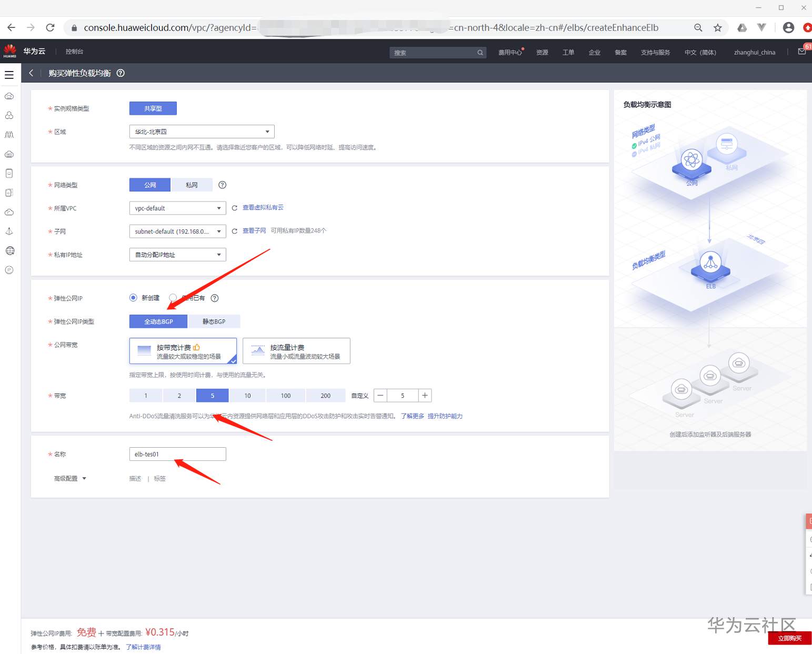Viewport: 812px width, 654px height.
Task: Reload the browser page
Action: [x=50, y=27]
